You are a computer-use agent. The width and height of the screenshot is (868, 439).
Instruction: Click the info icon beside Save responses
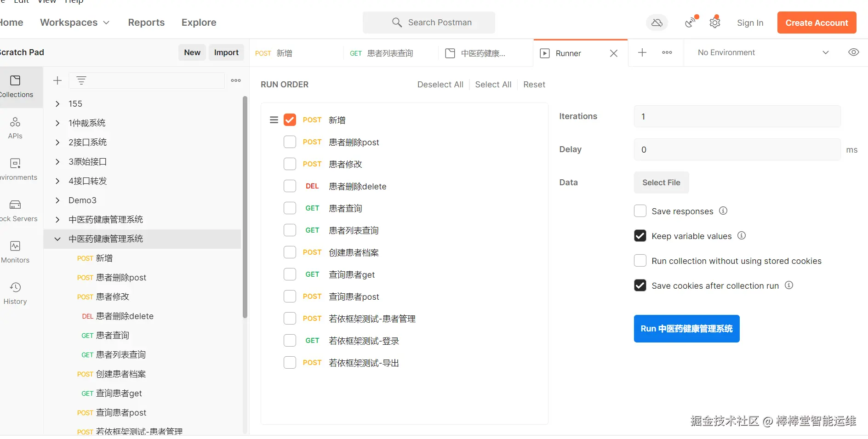pyautogui.click(x=723, y=211)
